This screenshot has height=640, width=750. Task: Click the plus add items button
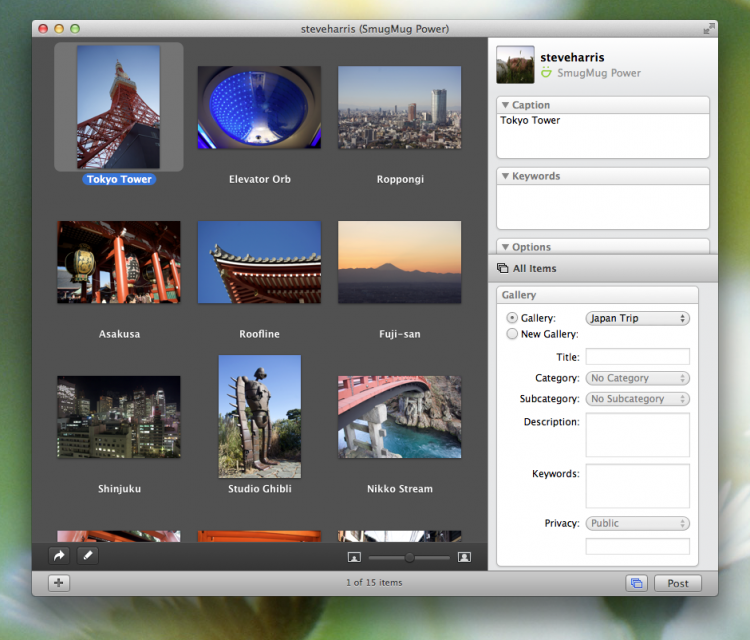[59, 583]
